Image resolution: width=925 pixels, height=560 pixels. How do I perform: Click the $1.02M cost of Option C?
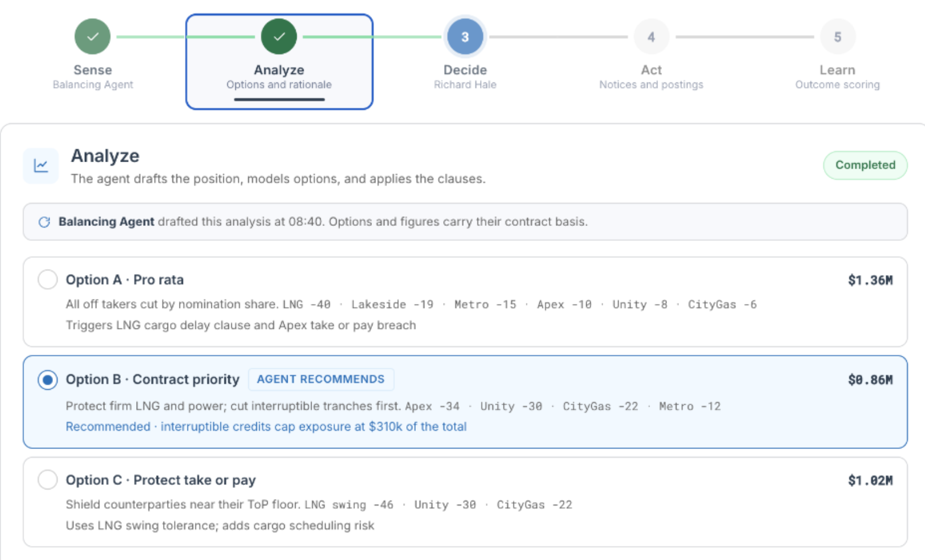(x=870, y=480)
